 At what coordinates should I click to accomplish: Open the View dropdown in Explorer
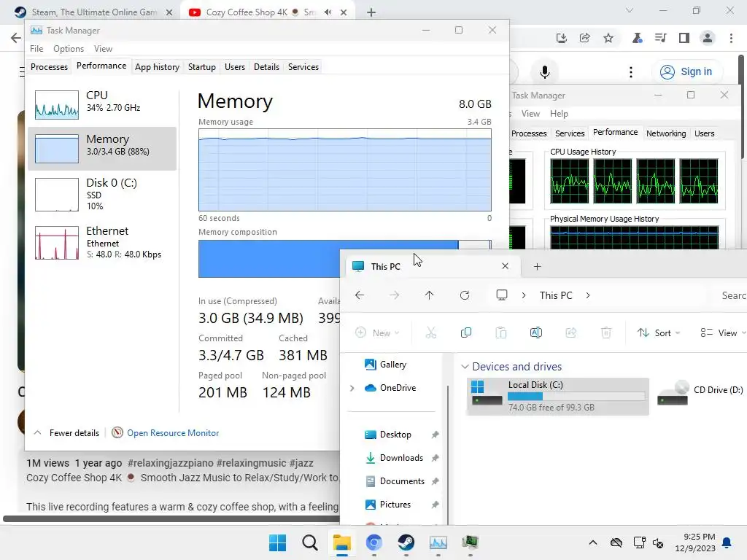point(723,332)
